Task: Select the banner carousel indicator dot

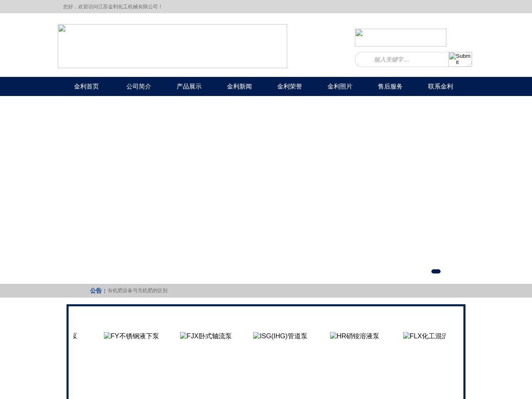Action: tap(436, 271)
